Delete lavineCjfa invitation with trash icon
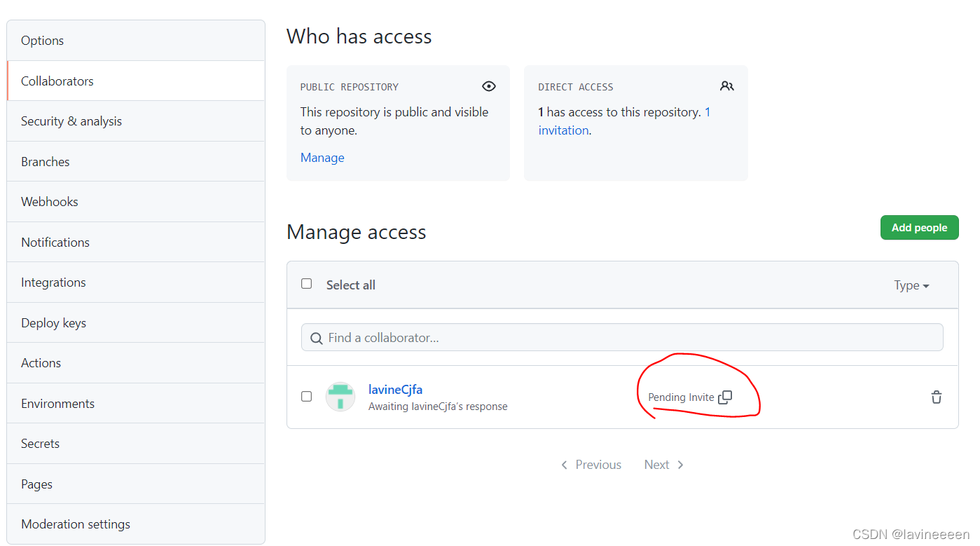 pyautogui.click(x=937, y=397)
